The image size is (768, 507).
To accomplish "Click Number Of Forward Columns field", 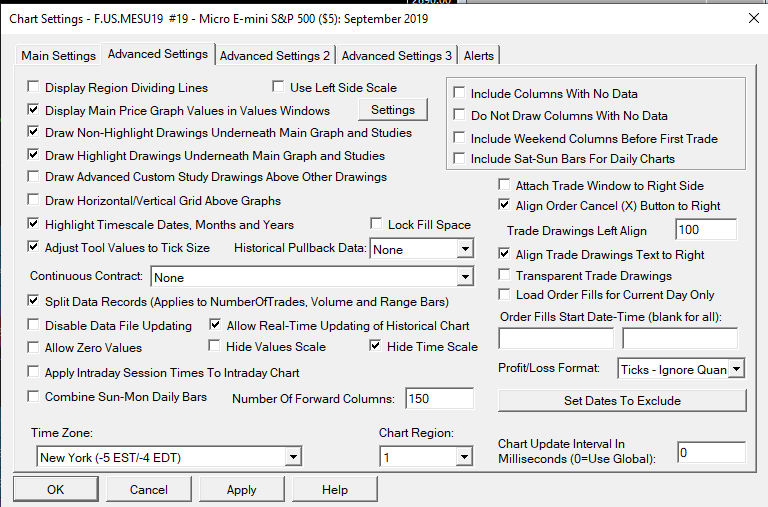I will point(439,399).
